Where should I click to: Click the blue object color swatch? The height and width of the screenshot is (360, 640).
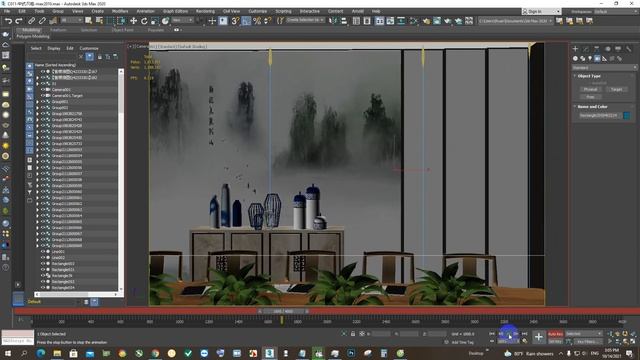[x=627, y=116]
